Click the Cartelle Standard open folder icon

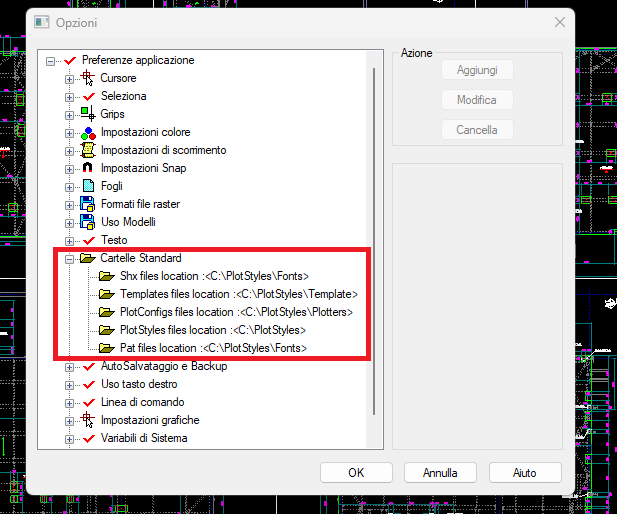(x=88, y=258)
